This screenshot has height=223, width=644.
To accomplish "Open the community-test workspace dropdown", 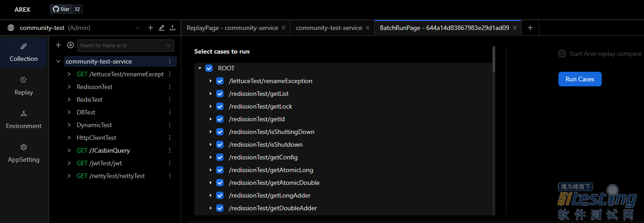I will 137,28.
